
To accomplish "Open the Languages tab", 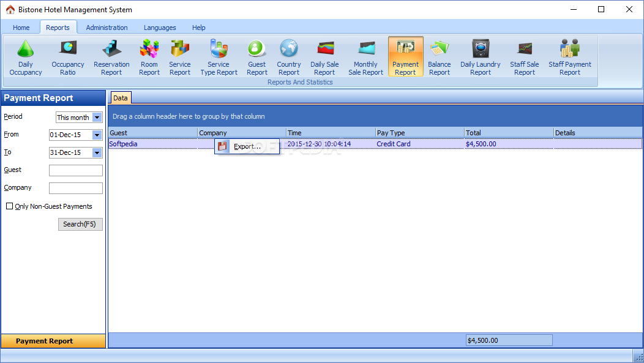I will pos(160,28).
